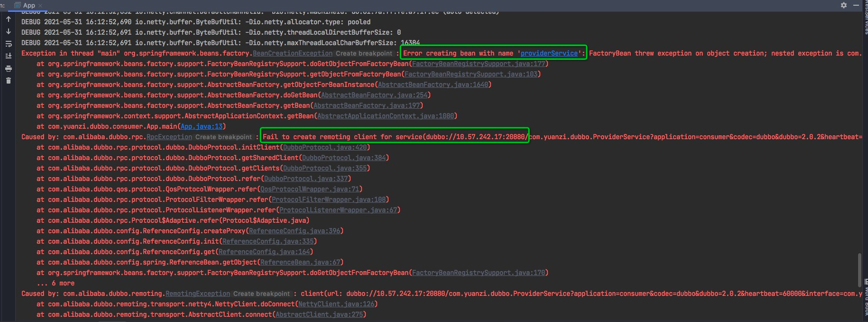Expand the '... 6 more' folded frames

pos(55,283)
